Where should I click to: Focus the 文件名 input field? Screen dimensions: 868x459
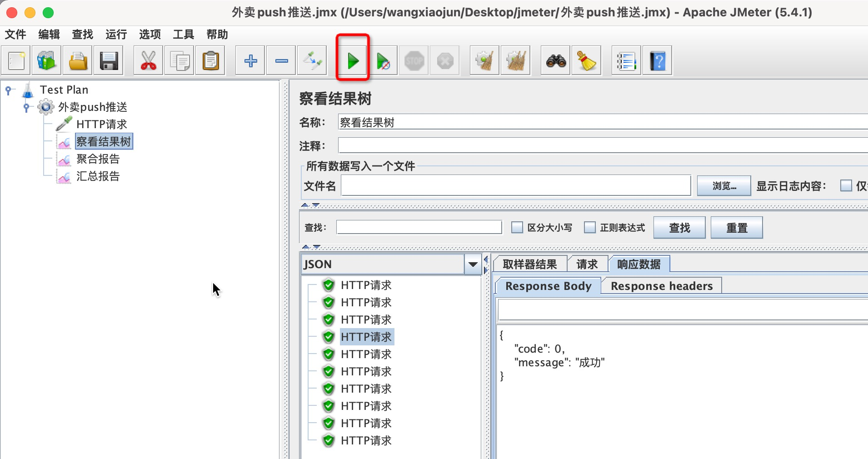click(x=516, y=185)
